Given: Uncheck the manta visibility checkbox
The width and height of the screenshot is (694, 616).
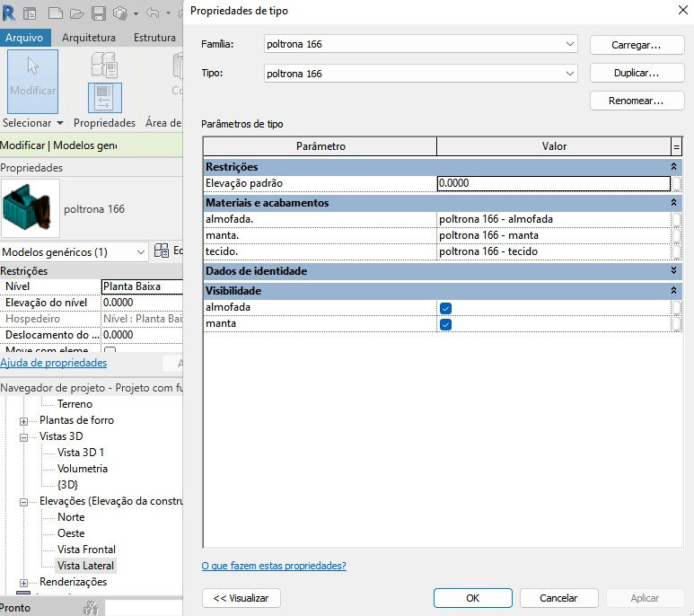Looking at the screenshot, I should (445, 324).
